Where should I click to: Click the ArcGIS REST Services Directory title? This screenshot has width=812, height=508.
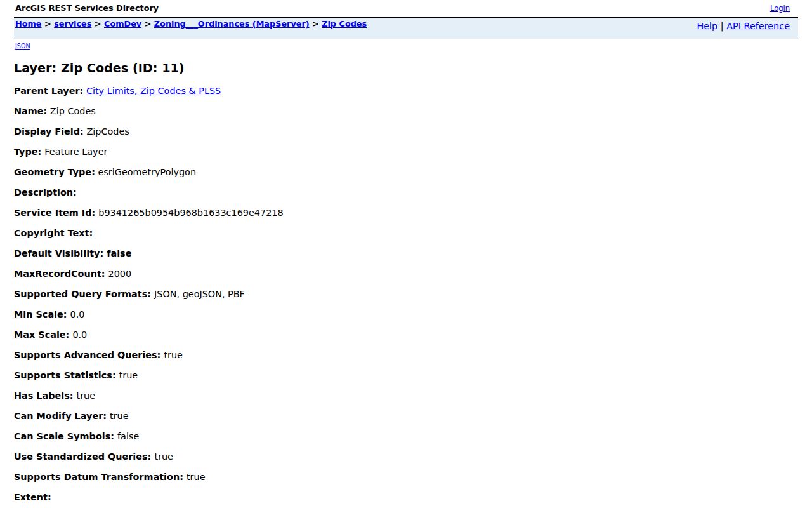87,8
